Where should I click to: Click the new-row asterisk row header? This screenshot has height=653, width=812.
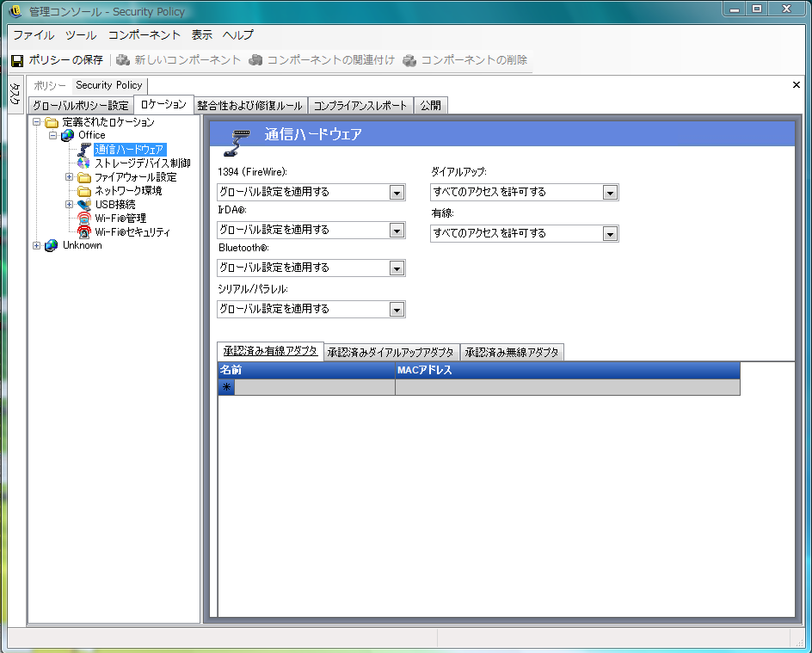226,387
